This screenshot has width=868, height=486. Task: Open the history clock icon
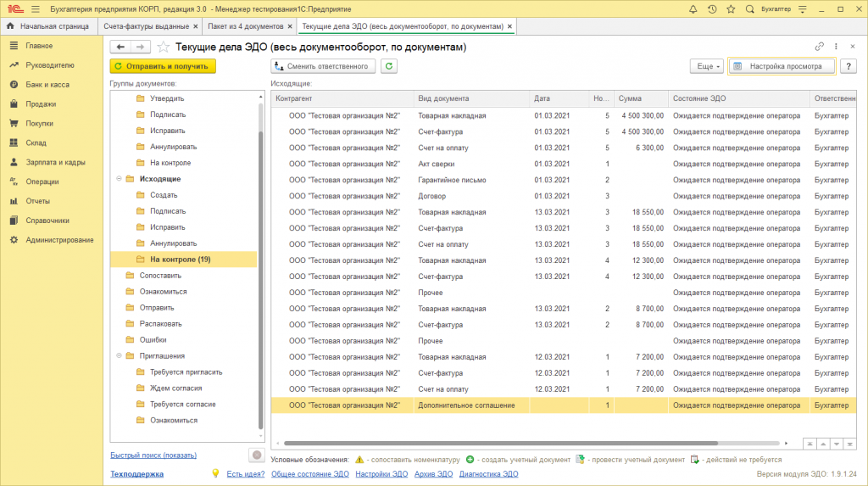[x=711, y=8]
